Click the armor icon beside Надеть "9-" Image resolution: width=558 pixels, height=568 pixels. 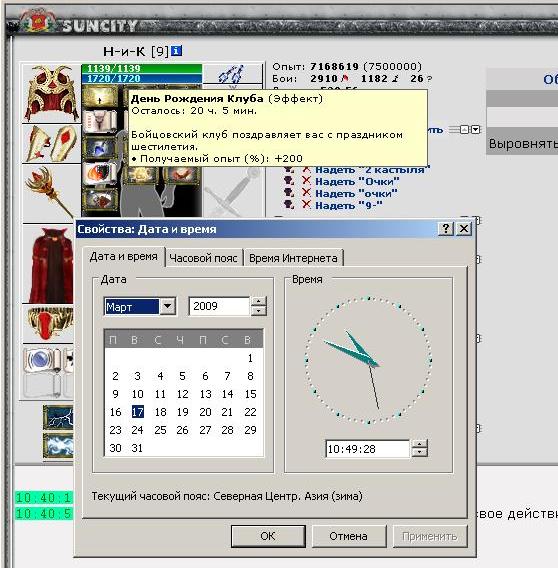289,205
